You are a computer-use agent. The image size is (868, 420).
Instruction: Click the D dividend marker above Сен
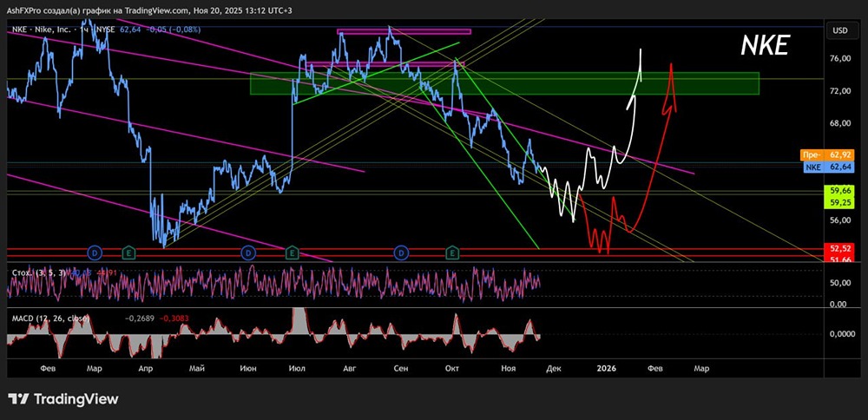coord(400,253)
